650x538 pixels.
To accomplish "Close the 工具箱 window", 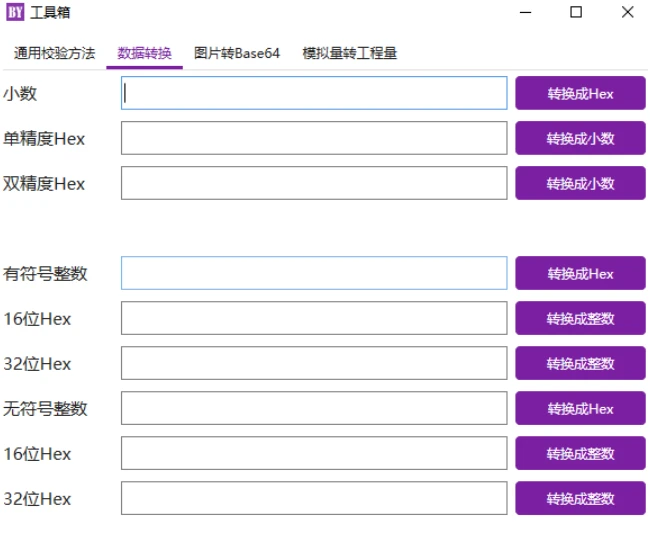I will point(628,12).
